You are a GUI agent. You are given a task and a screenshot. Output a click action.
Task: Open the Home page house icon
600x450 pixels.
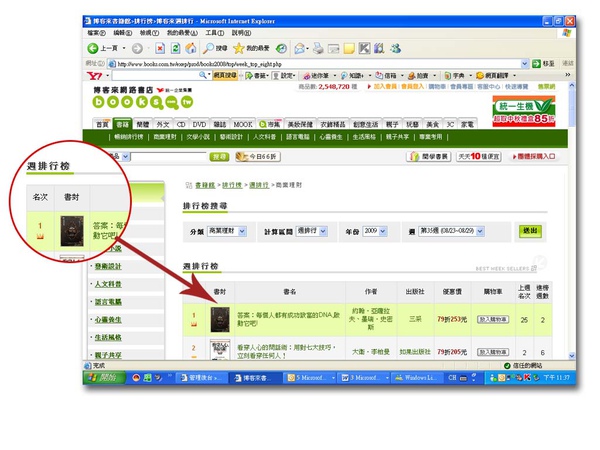click(x=191, y=48)
